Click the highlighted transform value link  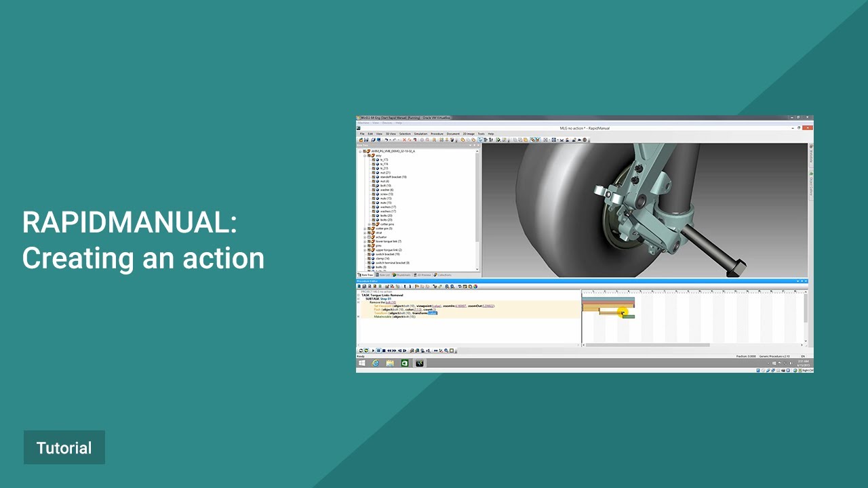tap(433, 313)
